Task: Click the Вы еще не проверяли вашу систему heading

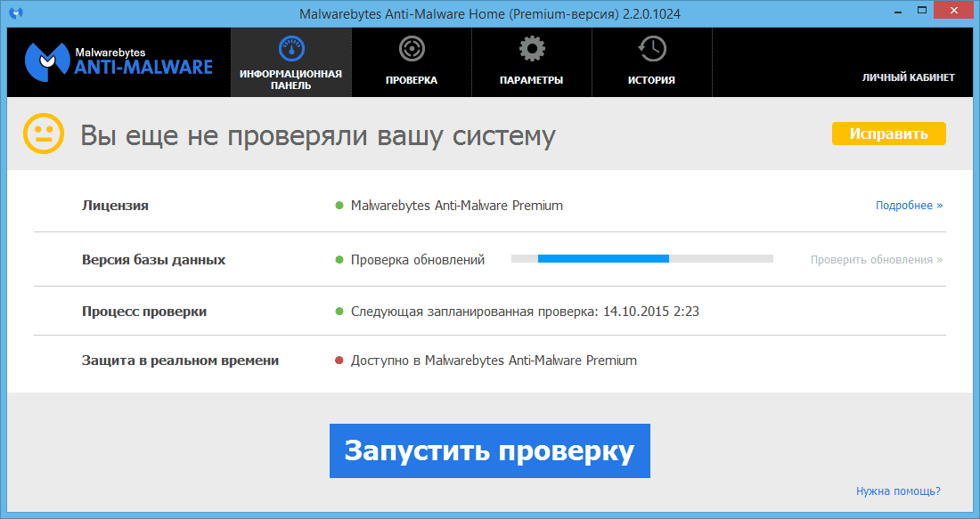Action: (x=317, y=135)
